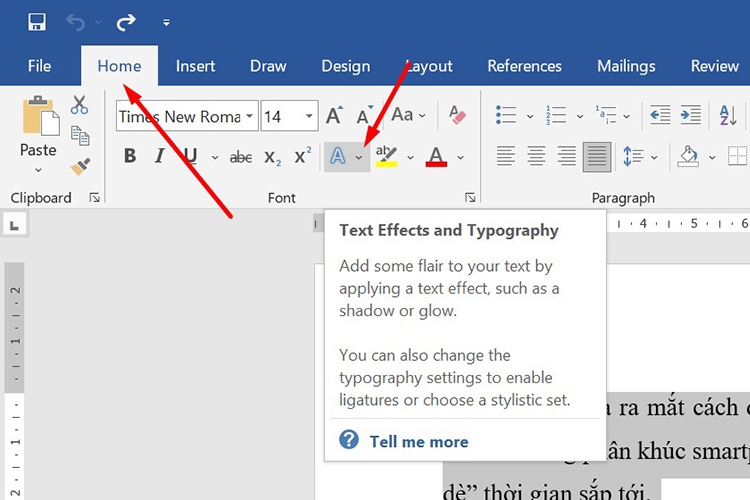Align text right
The image size is (750, 500).
(x=567, y=156)
